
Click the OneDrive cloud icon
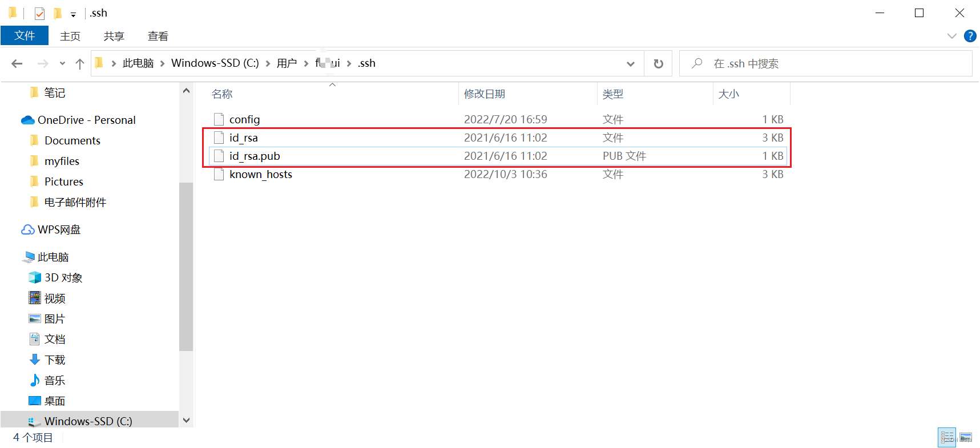click(28, 120)
